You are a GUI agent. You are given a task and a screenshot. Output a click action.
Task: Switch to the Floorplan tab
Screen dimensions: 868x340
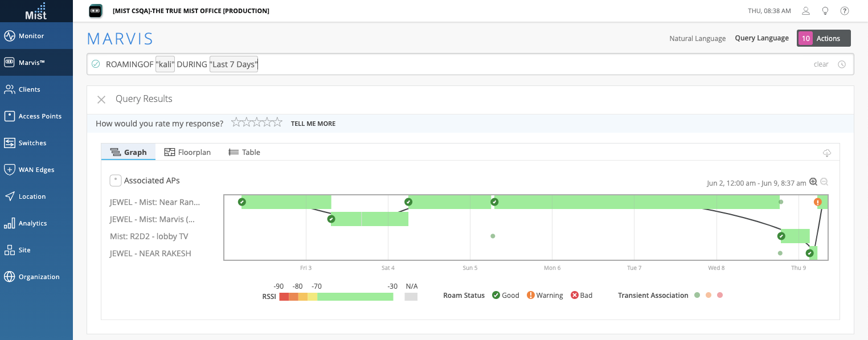[x=187, y=152]
